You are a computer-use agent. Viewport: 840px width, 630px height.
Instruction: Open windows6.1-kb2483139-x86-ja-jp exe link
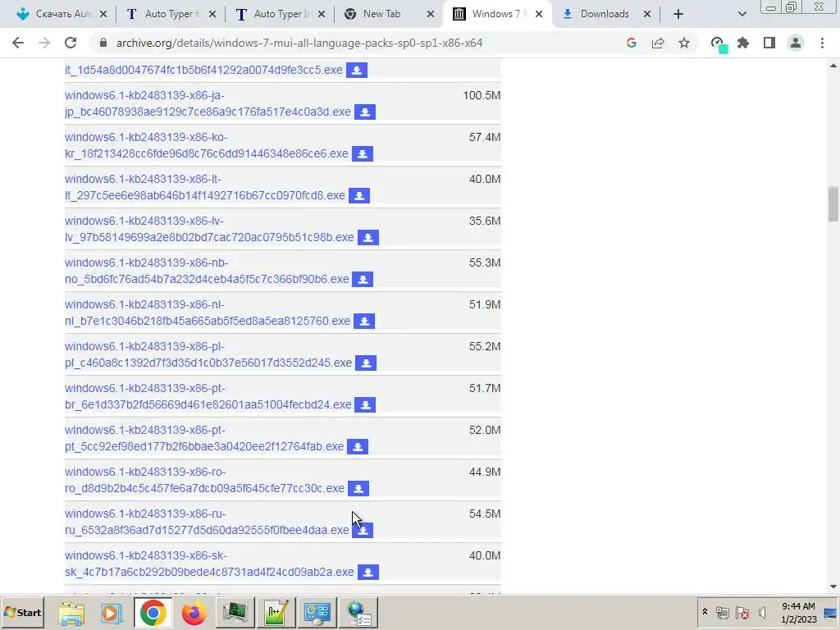coord(208,103)
